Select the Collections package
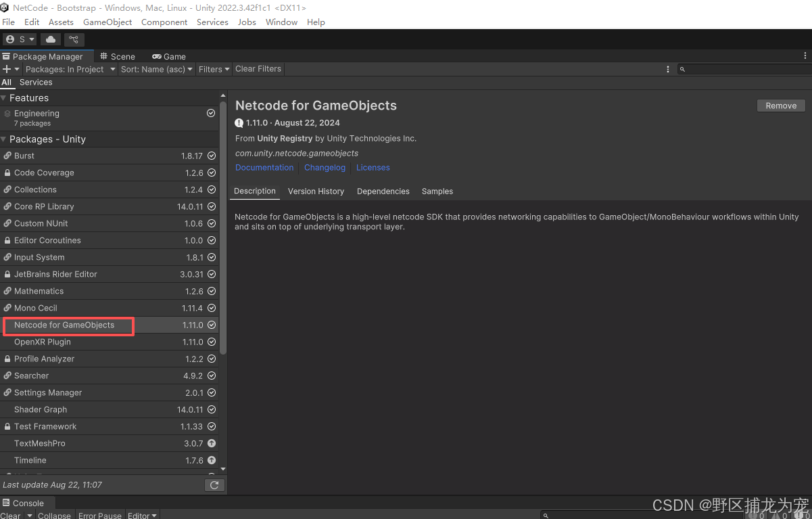This screenshot has height=519, width=812. 110,189
